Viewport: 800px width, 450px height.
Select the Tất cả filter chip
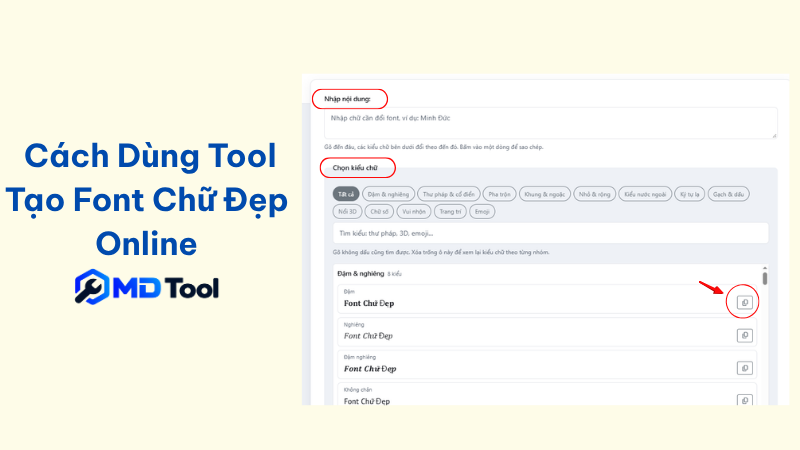pyautogui.click(x=346, y=194)
